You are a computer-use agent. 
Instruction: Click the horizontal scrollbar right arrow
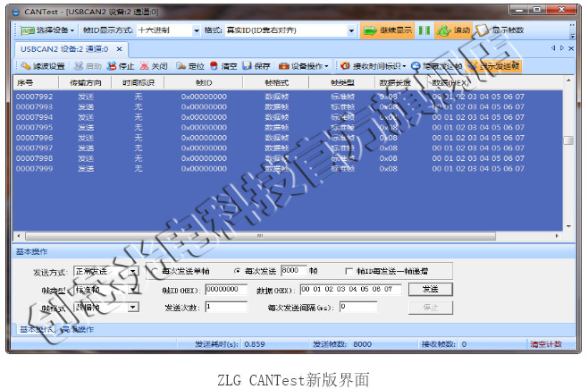557,236
